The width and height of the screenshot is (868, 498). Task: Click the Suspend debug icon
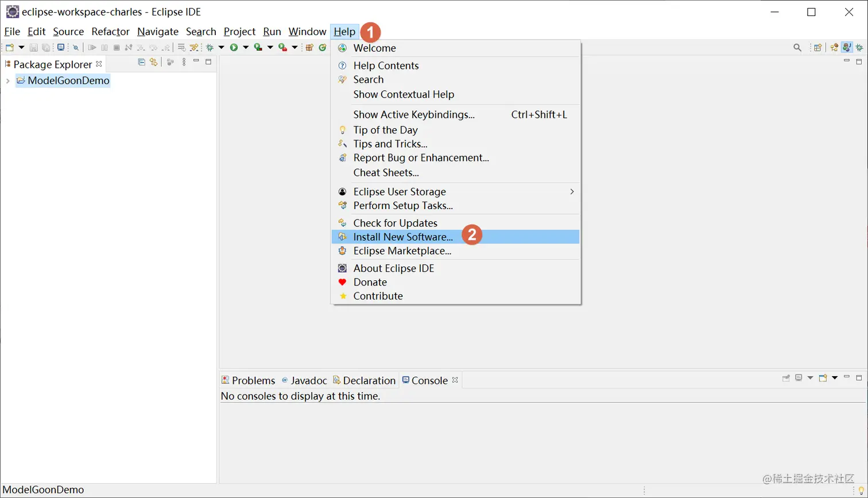104,48
